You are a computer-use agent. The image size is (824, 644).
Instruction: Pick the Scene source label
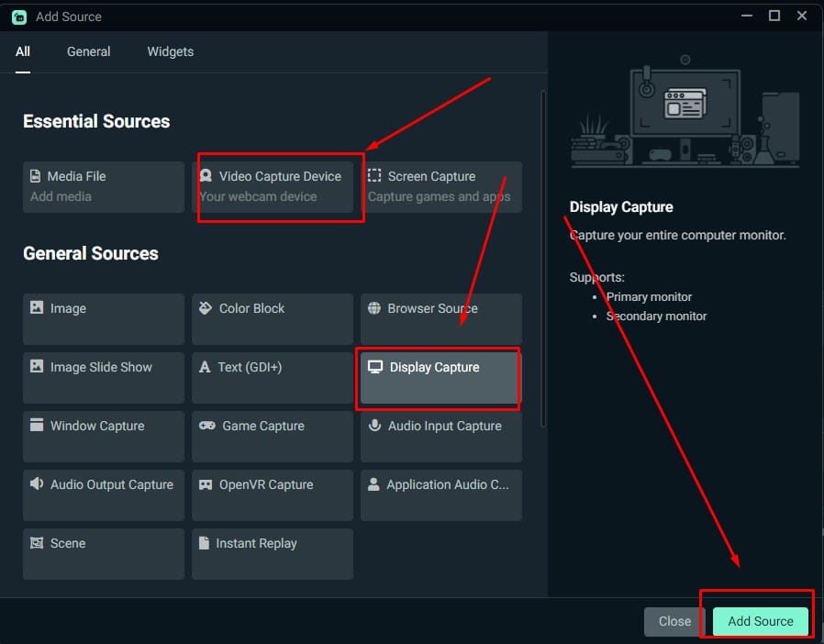[68, 543]
